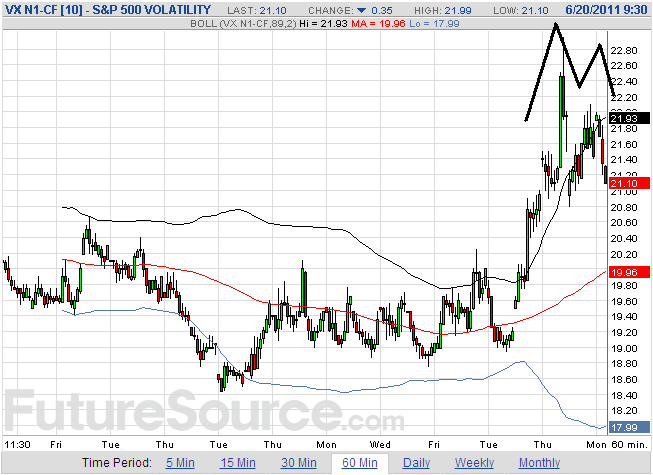Image resolution: width=653 pixels, height=475 pixels.
Task: Switch chart to 5 Min period
Action: pyautogui.click(x=180, y=463)
